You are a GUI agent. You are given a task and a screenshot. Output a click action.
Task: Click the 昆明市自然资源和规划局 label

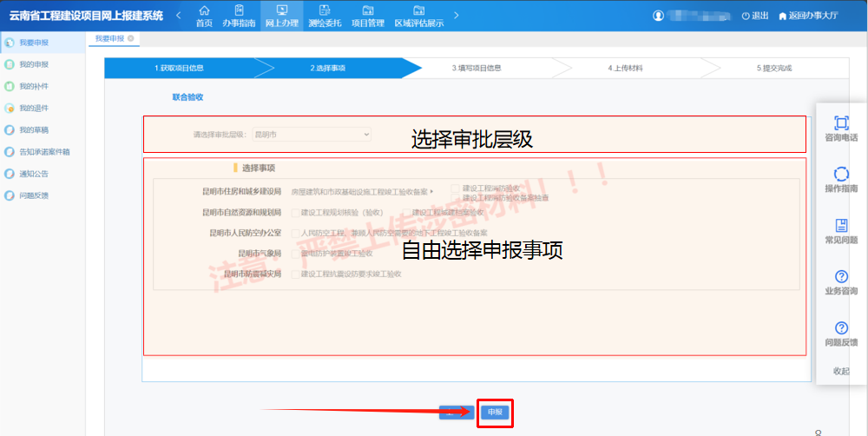pos(242,212)
